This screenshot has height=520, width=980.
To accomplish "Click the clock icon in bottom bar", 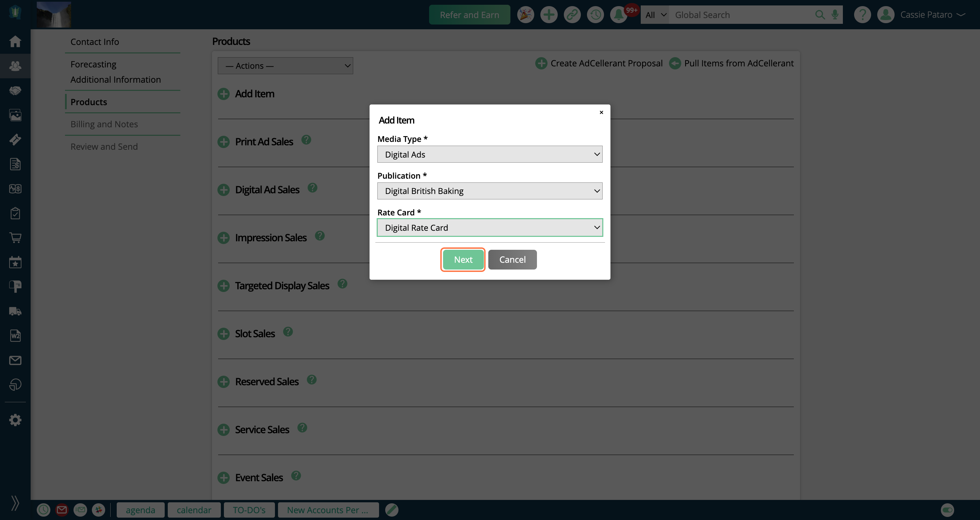I will 43,510.
